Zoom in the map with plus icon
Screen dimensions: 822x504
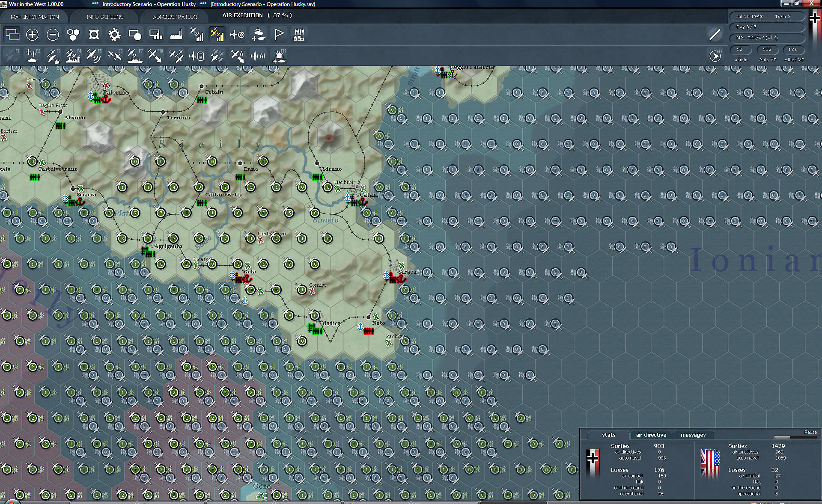tap(32, 35)
